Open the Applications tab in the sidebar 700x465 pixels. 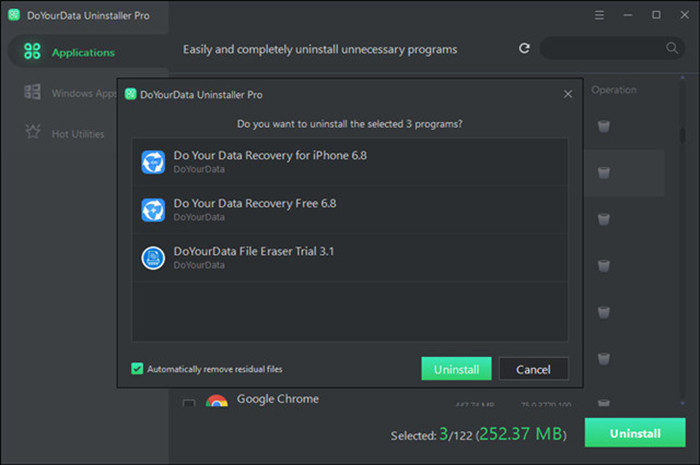click(84, 52)
